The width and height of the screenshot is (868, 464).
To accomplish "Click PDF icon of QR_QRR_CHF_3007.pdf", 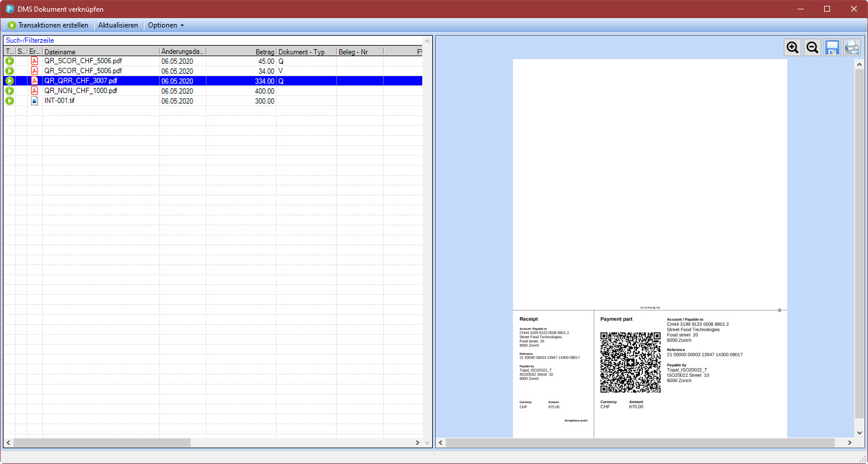I will (x=35, y=81).
